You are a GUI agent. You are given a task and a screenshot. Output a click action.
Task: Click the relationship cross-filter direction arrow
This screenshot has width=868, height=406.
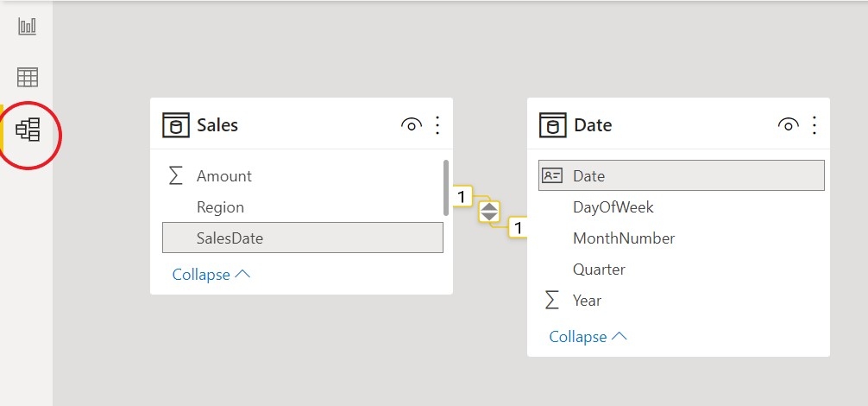point(489,211)
